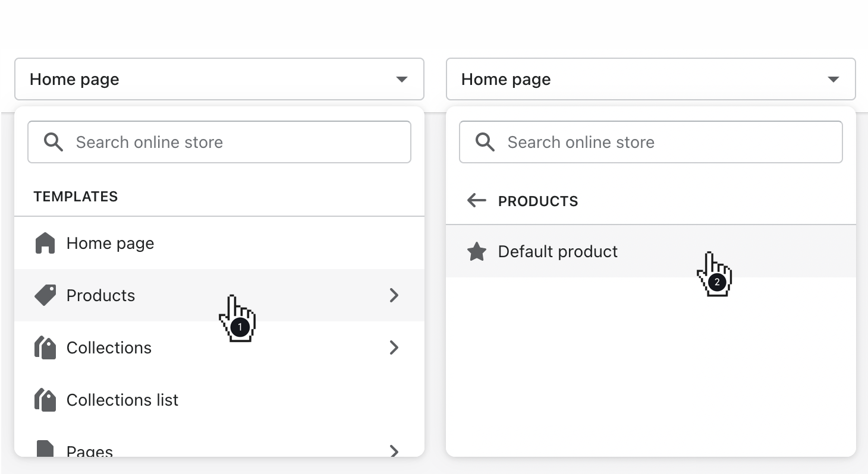Select Default product from PRODUCTS list

(x=558, y=251)
